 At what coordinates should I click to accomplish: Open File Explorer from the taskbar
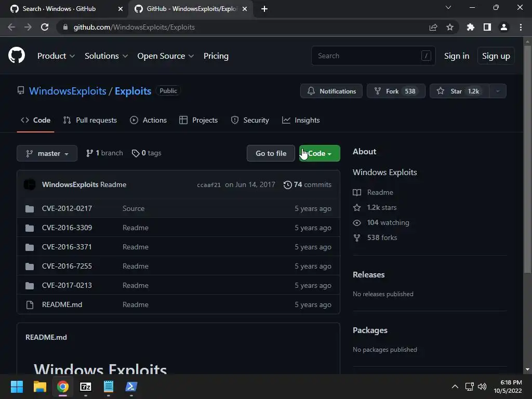point(39,387)
